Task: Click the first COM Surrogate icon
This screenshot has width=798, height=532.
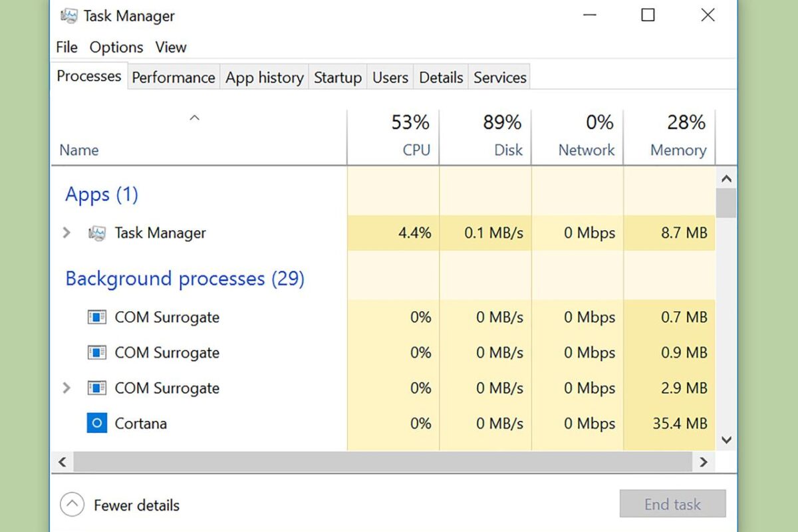Action: [96, 317]
